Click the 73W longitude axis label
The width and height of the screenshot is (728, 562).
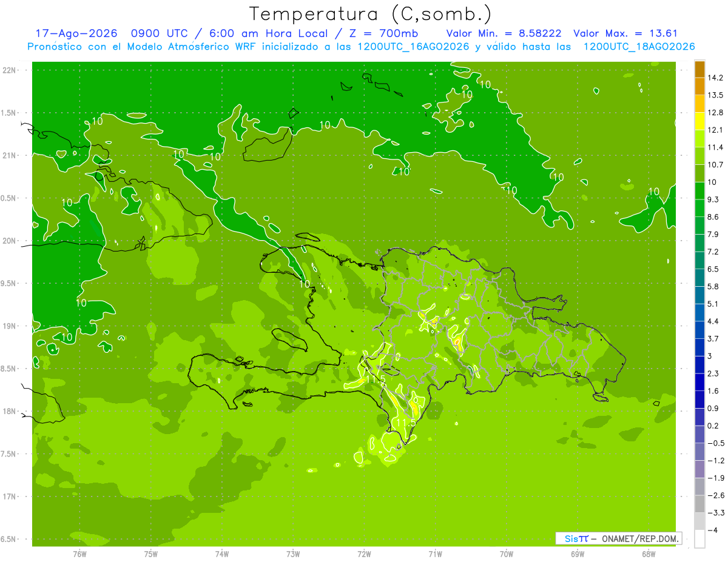(293, 554)
